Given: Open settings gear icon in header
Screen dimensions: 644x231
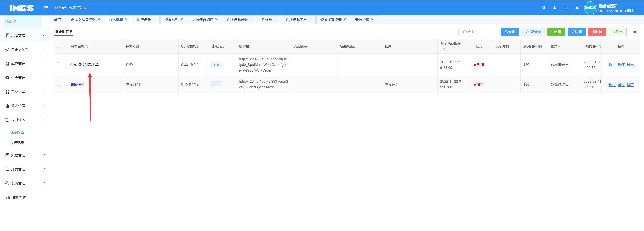Looking at the screenshot, I should (544, 8).
